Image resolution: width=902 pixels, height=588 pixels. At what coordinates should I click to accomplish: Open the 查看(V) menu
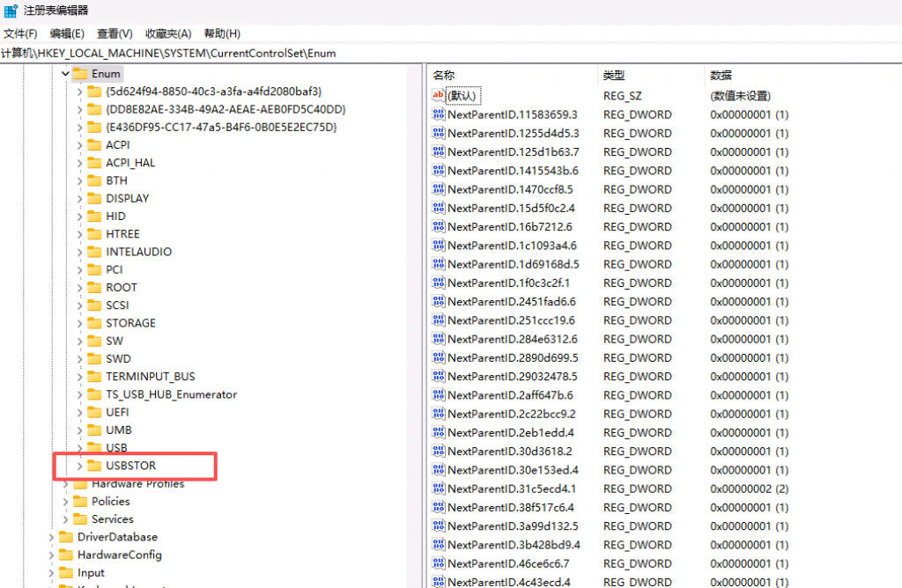pos(115,33)
